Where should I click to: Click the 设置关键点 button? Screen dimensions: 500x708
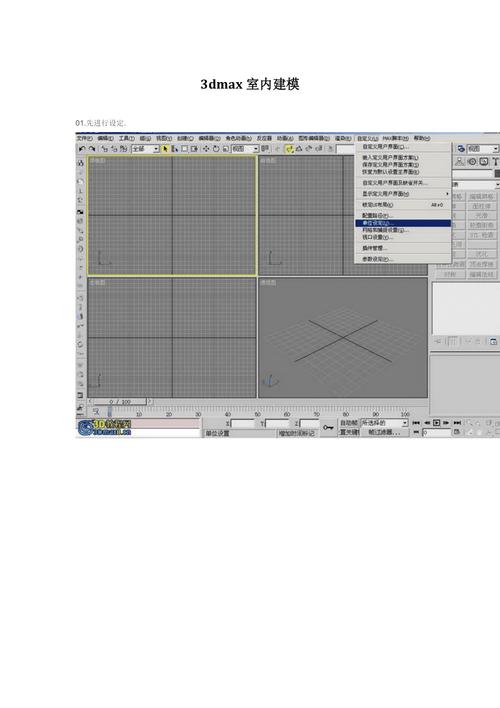349,432
